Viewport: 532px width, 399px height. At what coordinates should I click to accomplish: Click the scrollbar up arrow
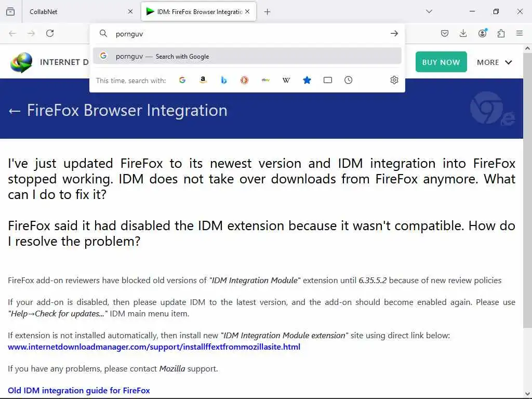point(527,48)
